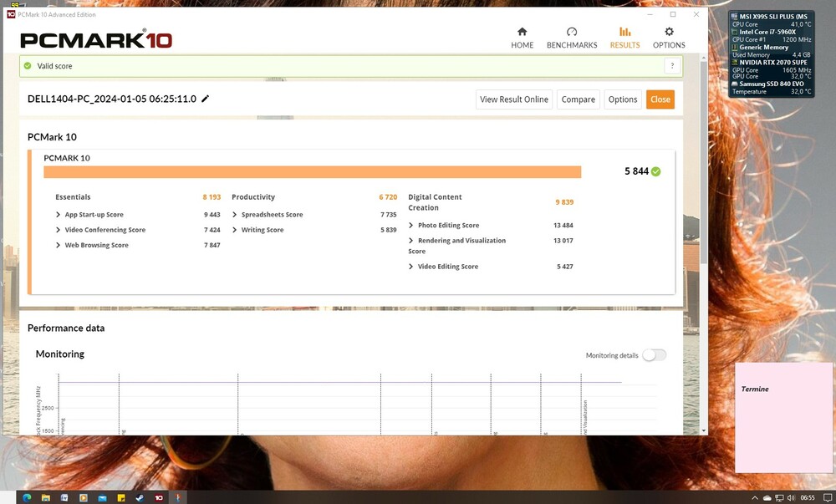Open the BENCHMARKS tab
The height and width of the screenshot is (504, 836).
coord(572,38)
